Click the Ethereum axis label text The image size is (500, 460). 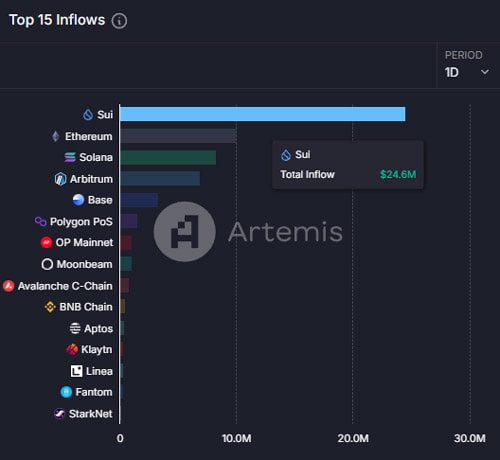click(89, 136)
